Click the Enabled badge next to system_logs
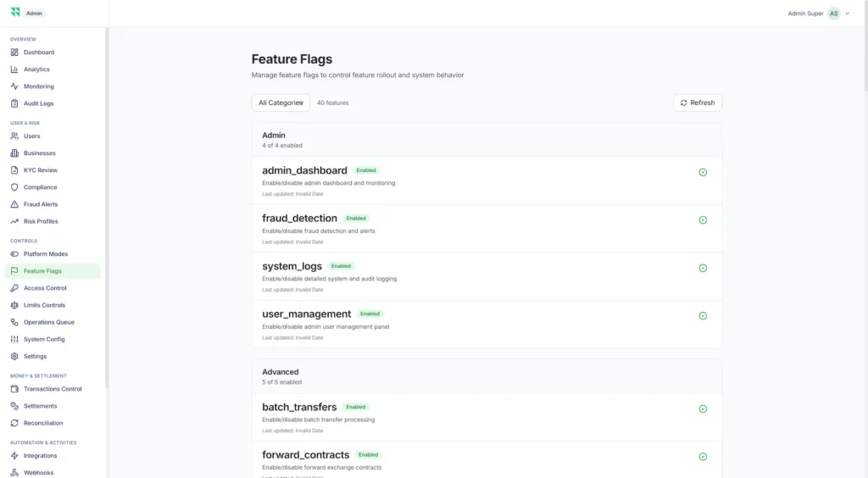The image size is (868, 478). point(341,266)
